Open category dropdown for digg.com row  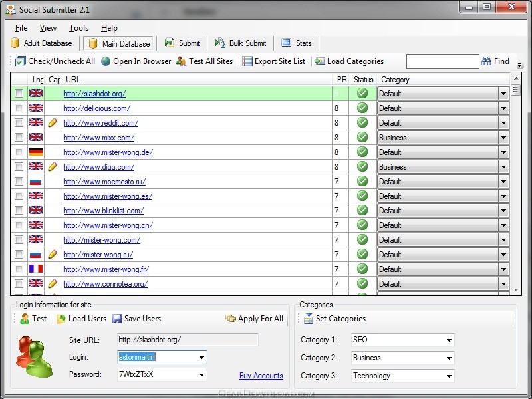(503, 167)
